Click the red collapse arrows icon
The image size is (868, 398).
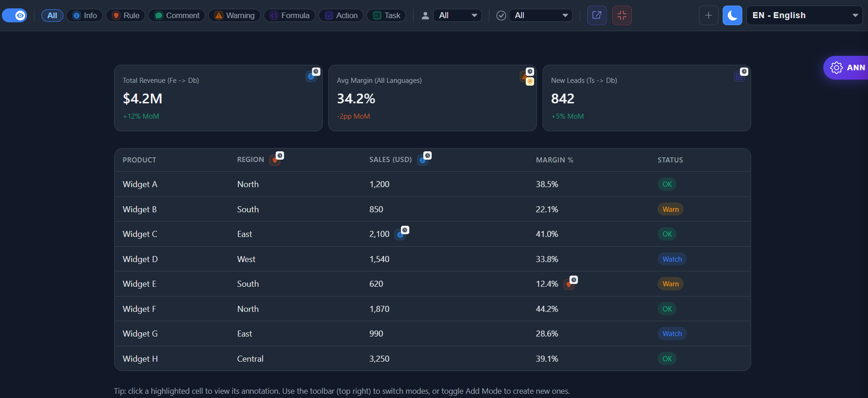pos(622,15)
